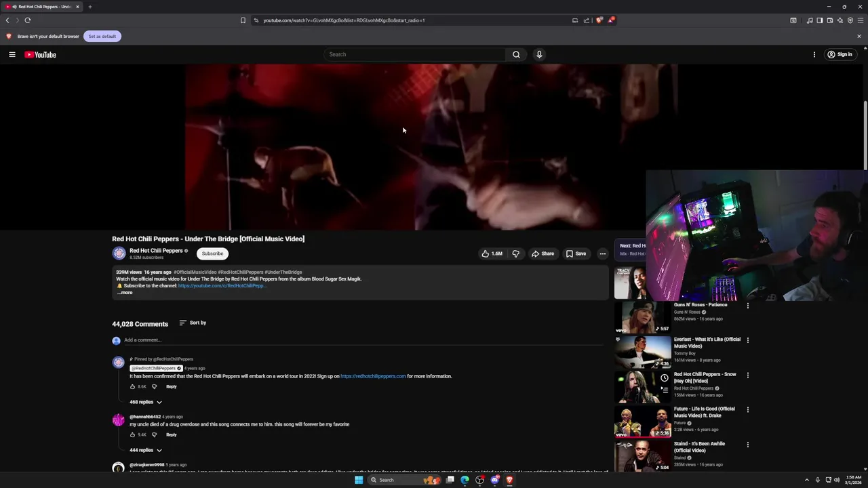The width and height of the screenshot is (868, 488).
Task: Open Brave Leo AI icon
Action: pos(840,20)
